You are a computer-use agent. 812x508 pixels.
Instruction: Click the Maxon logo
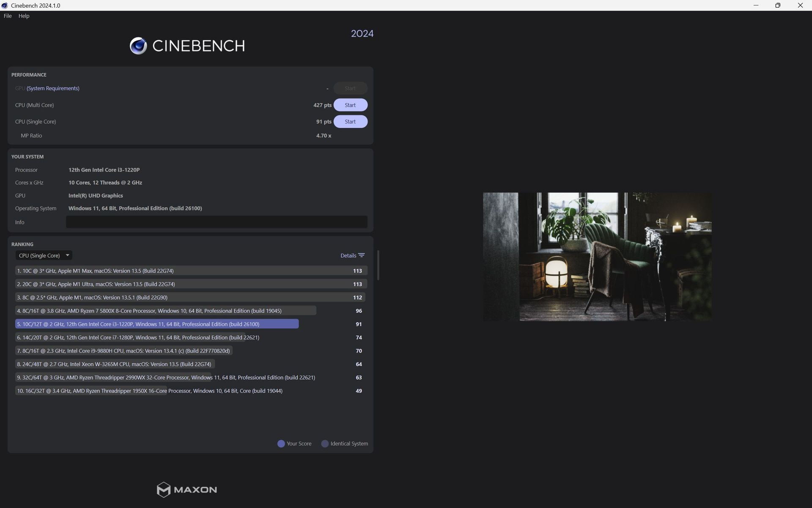(187, 489)
